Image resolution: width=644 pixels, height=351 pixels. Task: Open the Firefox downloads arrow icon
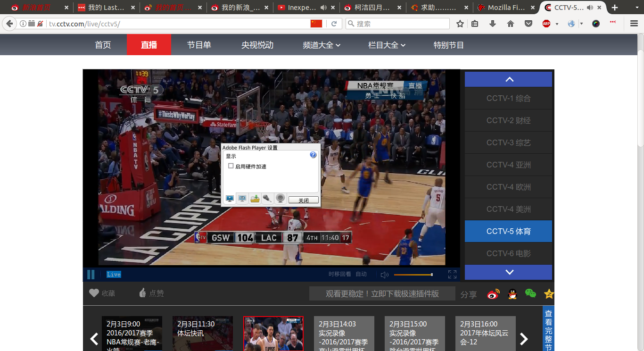[x=493, y=24]
